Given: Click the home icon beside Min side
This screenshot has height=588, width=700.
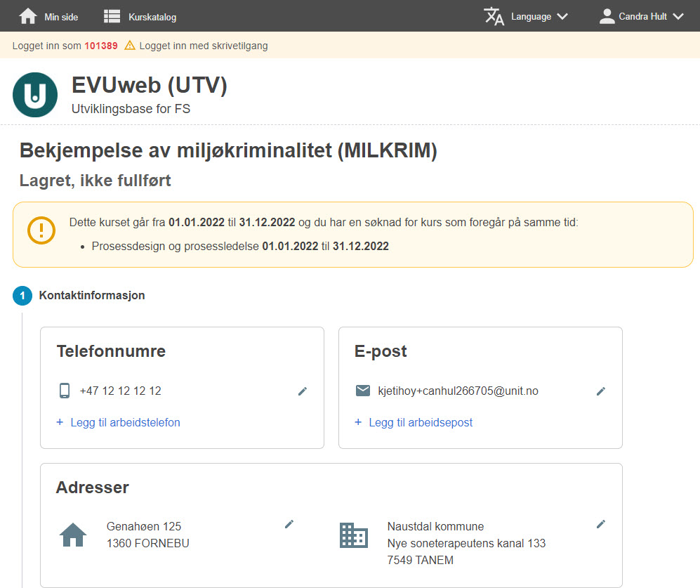Looking at the screenshot, I should (27, 16).
